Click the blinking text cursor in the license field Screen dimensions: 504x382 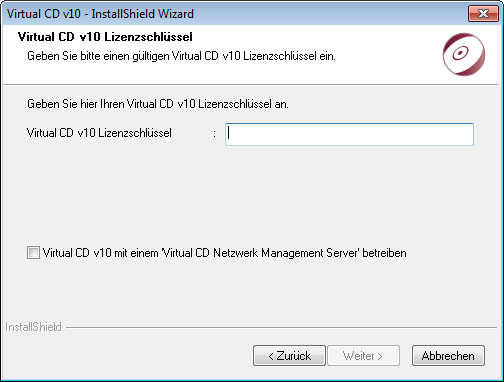229,134
